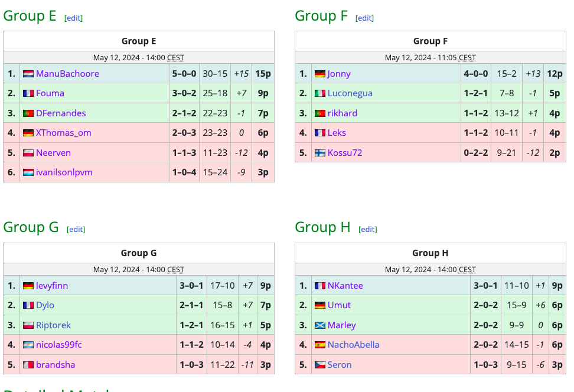574x392 pixels.
Task: Click the Argentina flag next to nicolas99fc
Action: (x=28, y=345)
